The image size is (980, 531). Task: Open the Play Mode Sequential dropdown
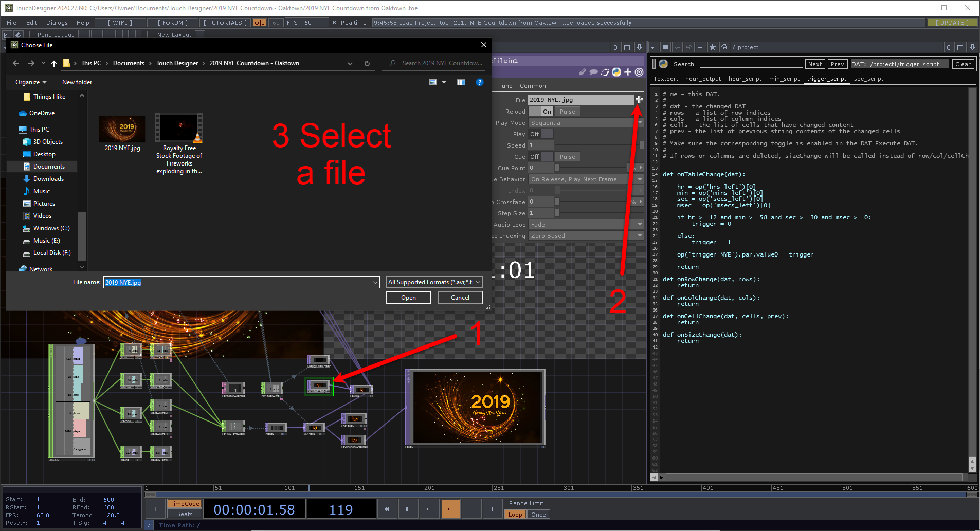coord(585,123)
